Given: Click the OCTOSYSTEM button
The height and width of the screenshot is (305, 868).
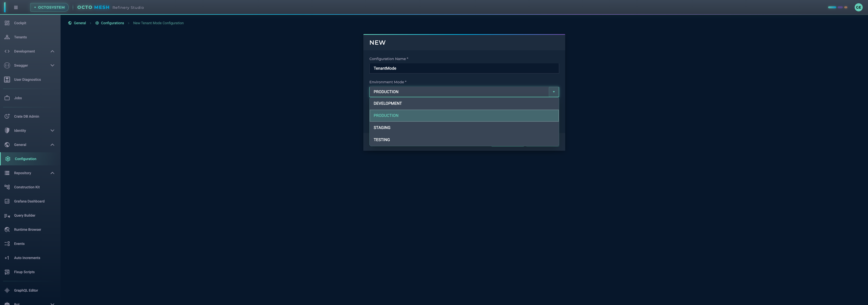Looking at the screenshot, I should coord(49,7).
